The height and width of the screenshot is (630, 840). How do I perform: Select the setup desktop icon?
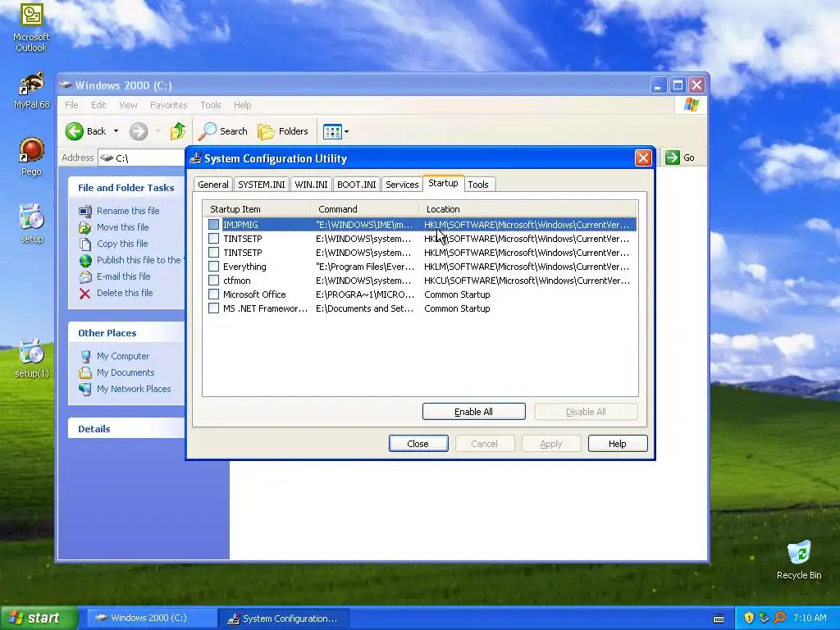pos(31,224)
